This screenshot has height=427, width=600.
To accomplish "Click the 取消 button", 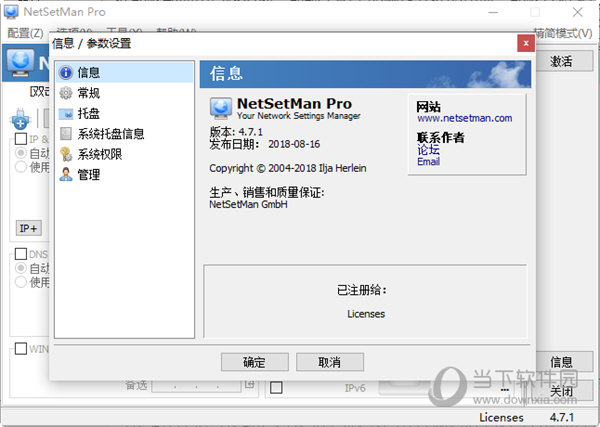I will [x=329, y=362].
